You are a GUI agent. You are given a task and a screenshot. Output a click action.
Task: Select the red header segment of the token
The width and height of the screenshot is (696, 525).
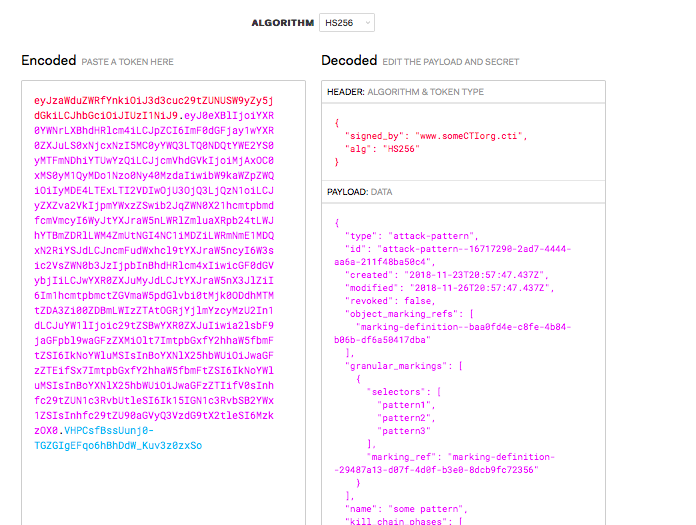coord(154,108)
